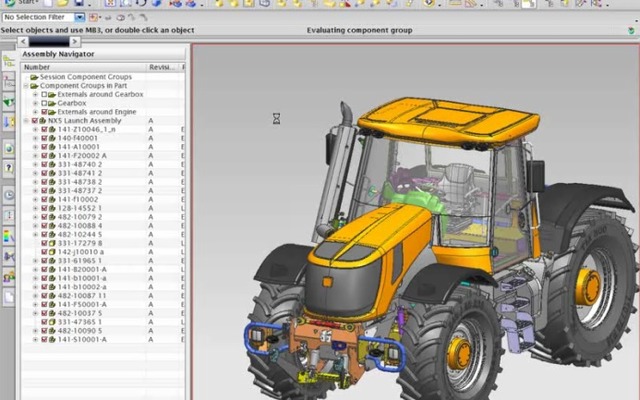Select row 141-b10002-a
640x400 pixels.
103,287
